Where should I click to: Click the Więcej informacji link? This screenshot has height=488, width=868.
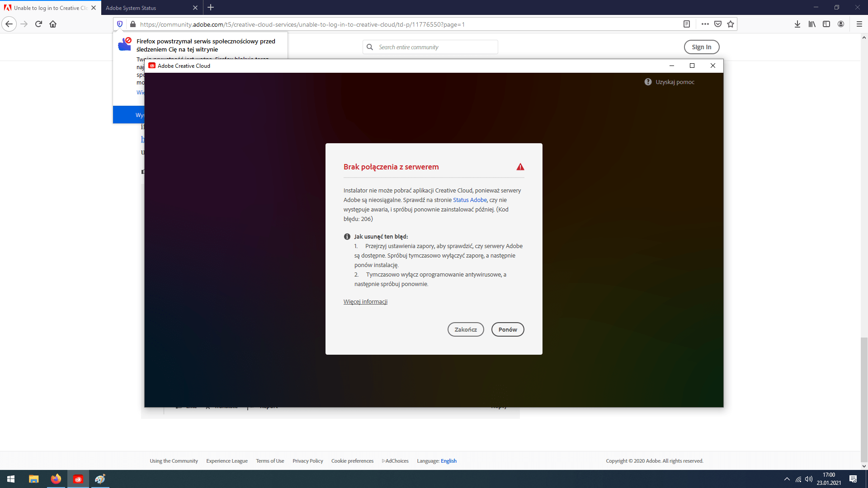pyautogui.click(x=365, y=302)
